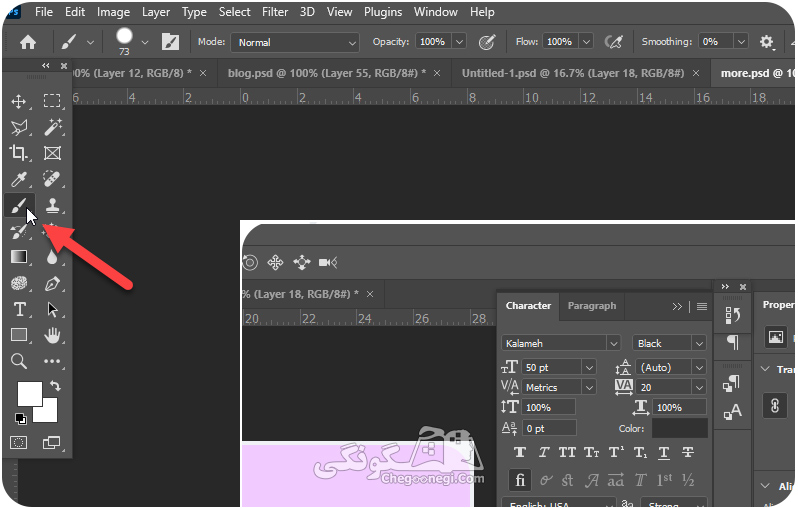Change the screen mode icon
This screenshot has width=798, height=508.
(x=51, y=443)
